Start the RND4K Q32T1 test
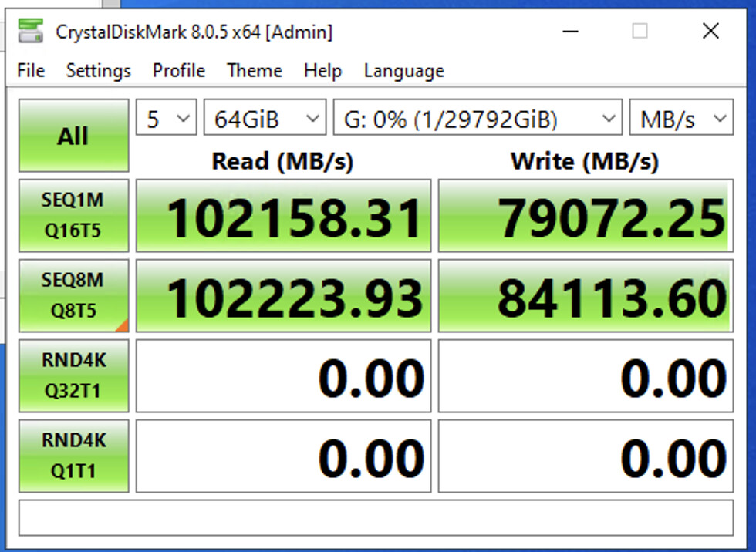 tap(73, 375)
